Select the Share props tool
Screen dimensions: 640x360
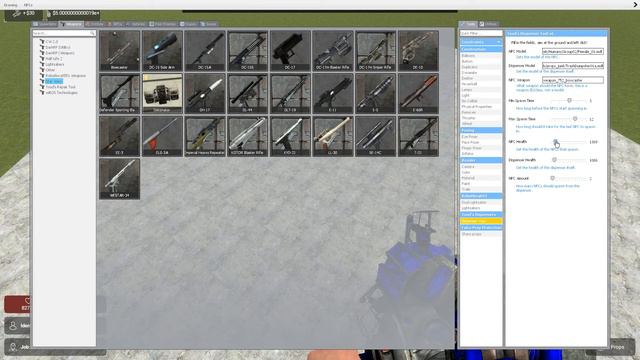pyautogui.click(x=481, y=234)
